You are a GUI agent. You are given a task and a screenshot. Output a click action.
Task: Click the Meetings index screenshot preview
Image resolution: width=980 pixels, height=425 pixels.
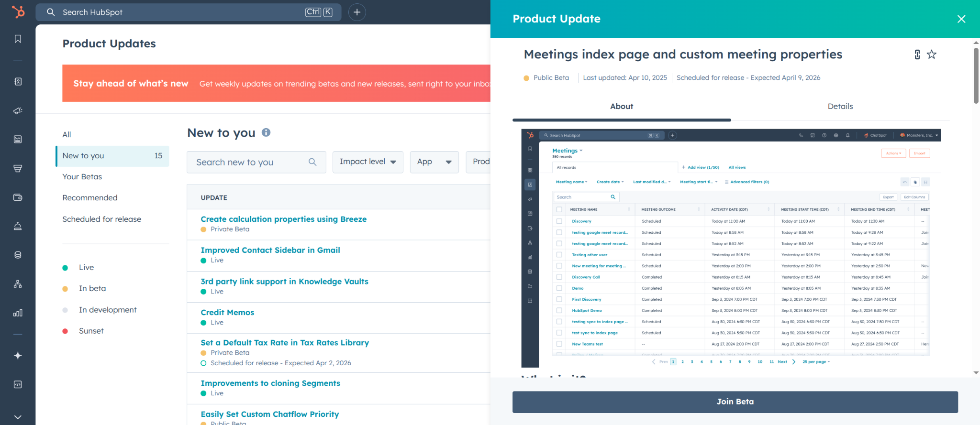pos(731,248)
